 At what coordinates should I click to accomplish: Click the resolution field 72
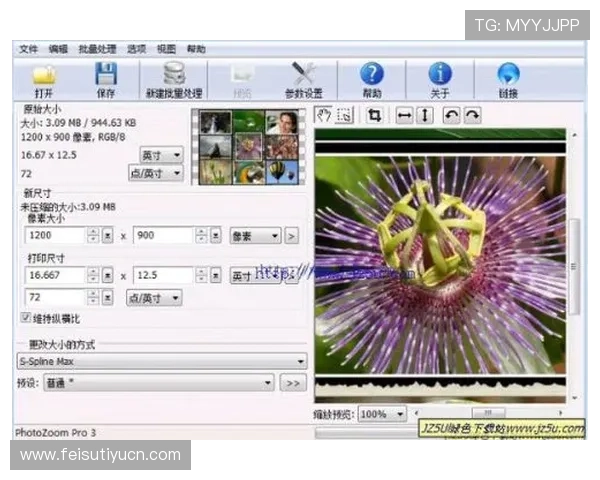click(54, 297)
